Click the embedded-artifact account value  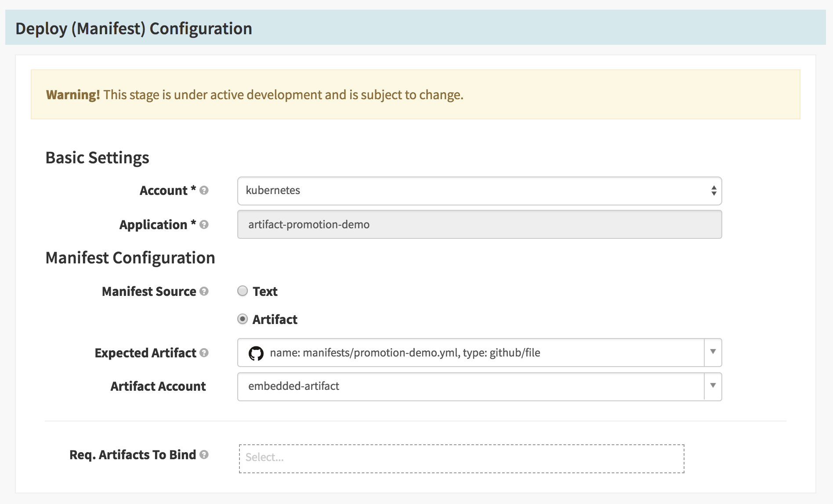point(293,386)
